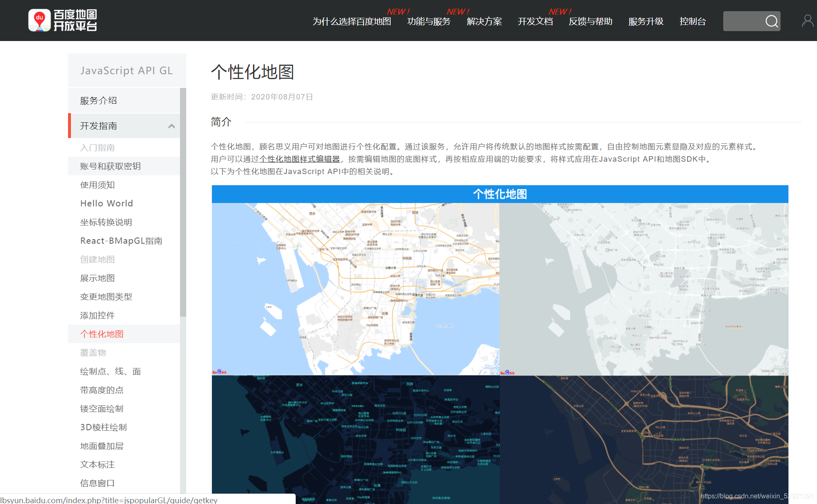Click 覆盖物 sidebar heading
This screenshot has height=504, width=817.
(x=93, y=353)
